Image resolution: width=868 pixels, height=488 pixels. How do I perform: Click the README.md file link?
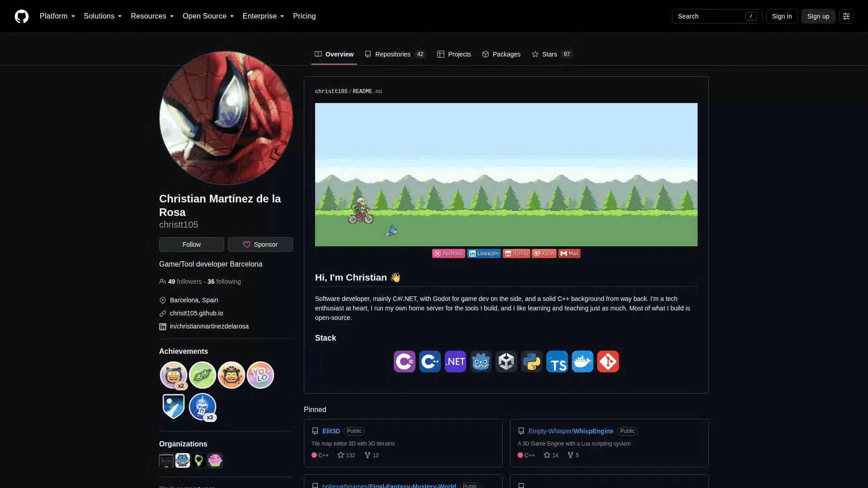tap(367, 91)
